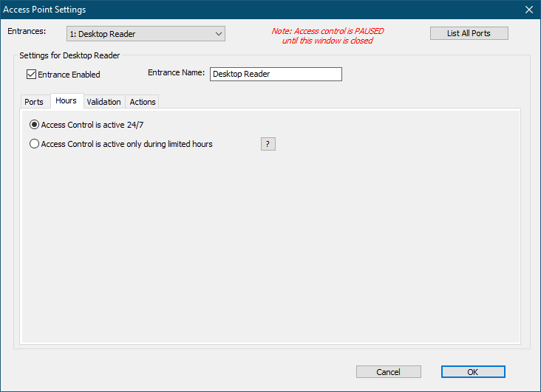This screenshot has height=392, width=541.
Task: Go to the Actions tab
Action: (x=143, y=102)
